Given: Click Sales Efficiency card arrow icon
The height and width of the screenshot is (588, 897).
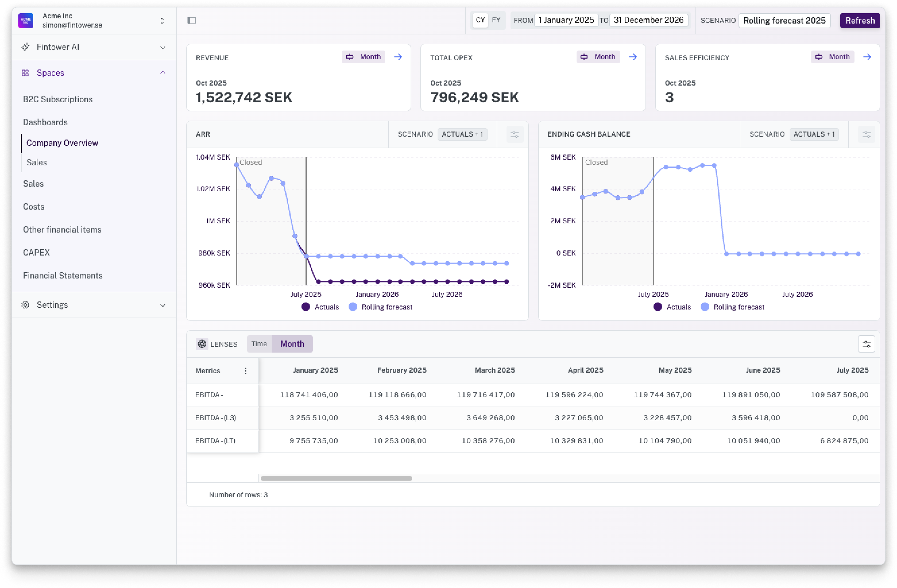Looking at the screenshot, I should pyautogui.click(x=867, y=57).
